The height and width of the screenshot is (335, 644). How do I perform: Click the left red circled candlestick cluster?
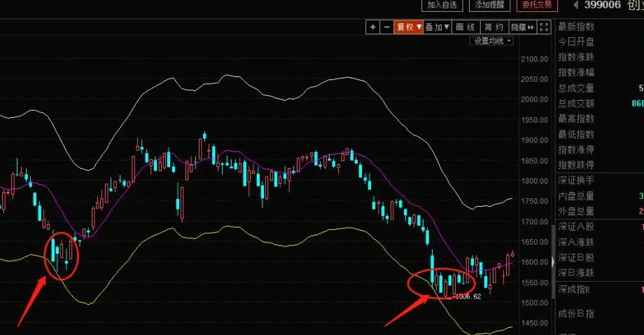[x=61, y=256]
